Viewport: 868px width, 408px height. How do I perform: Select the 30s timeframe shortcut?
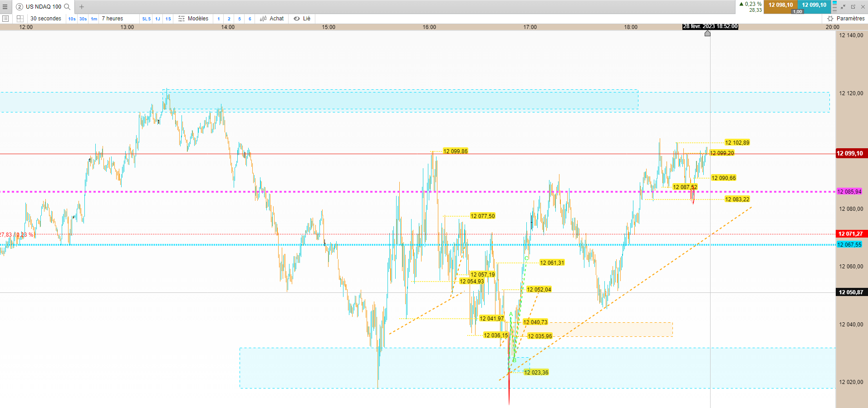(x=83, y=19)
